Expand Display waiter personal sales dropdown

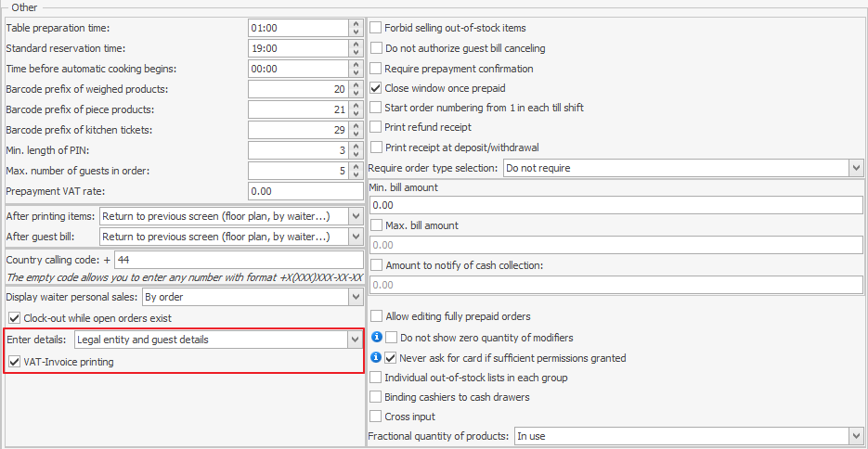click(x=354, y=297)
